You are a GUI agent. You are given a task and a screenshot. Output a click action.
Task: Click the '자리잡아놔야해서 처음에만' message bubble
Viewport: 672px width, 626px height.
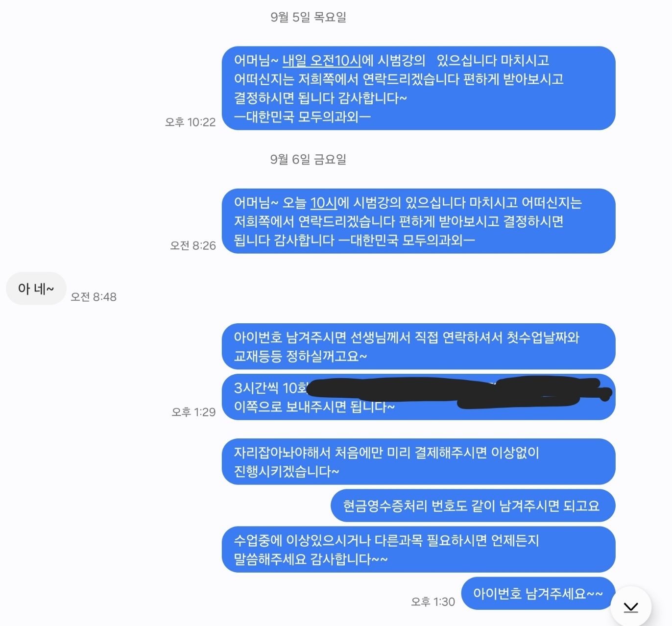[x=418, y=462]
